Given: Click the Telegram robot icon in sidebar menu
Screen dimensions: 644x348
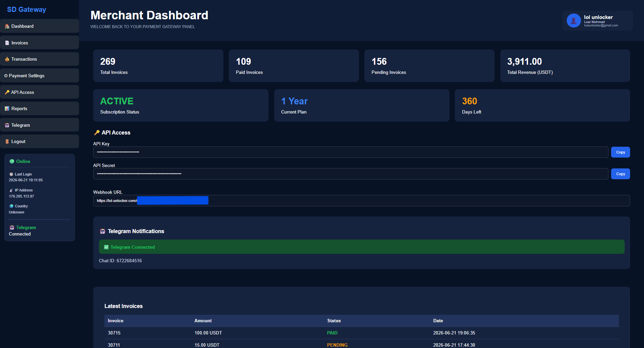Looking at the screenshot, I should point(7,125).
